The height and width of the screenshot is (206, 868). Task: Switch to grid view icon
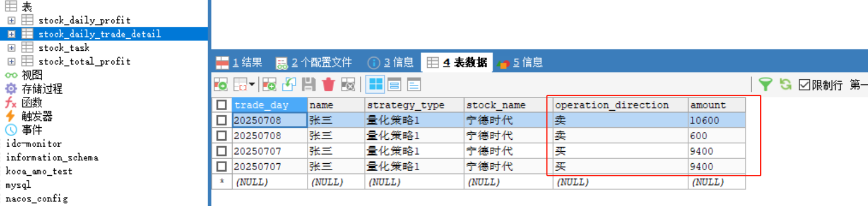tap(376, 84)
